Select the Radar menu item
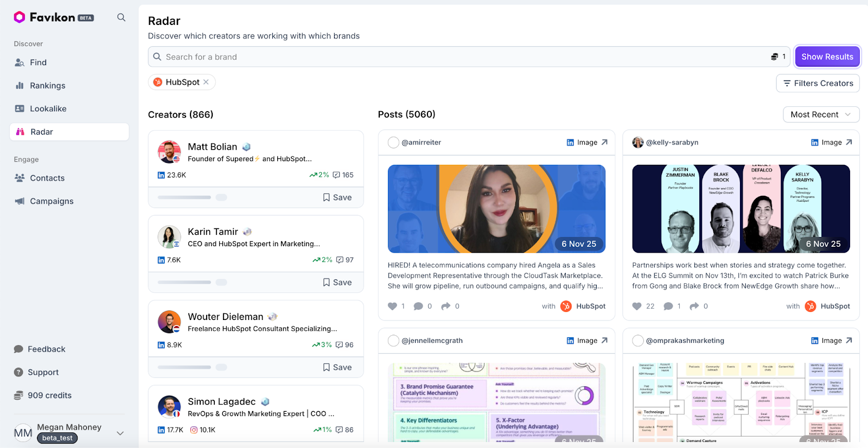Screen dimensions: 868x448 (x=69, y=132)
